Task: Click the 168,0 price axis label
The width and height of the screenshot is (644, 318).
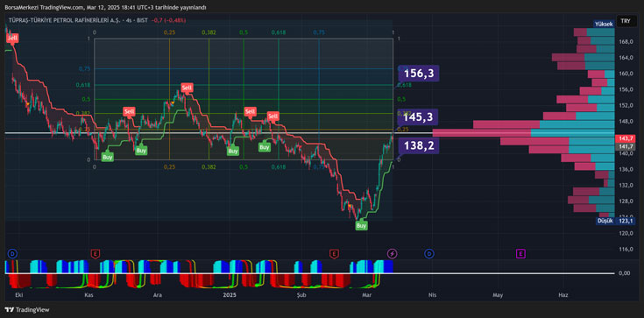Action: [x=625, y=41]
